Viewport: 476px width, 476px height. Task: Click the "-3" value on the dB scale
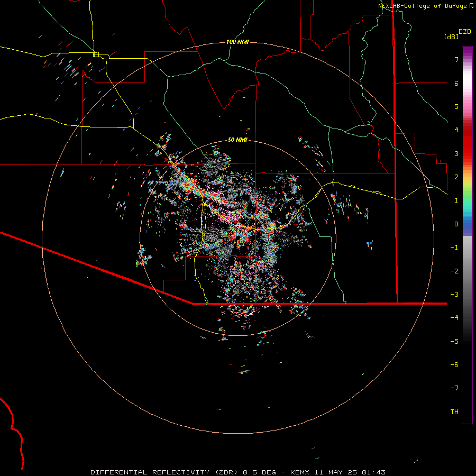pyautogui.click(x=454, y=294)
